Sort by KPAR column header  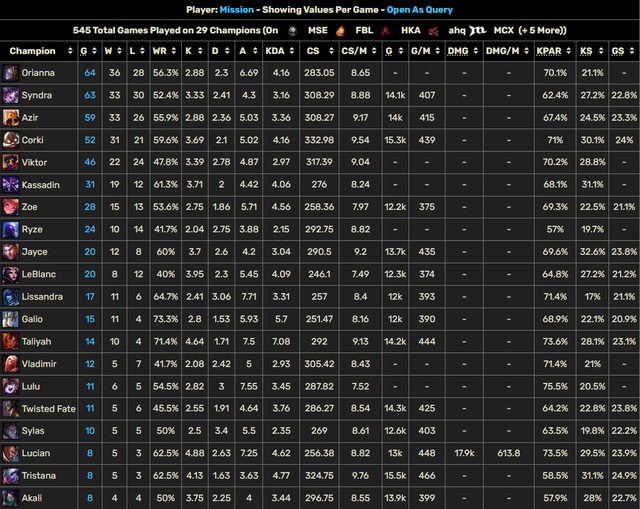point(548,50)
